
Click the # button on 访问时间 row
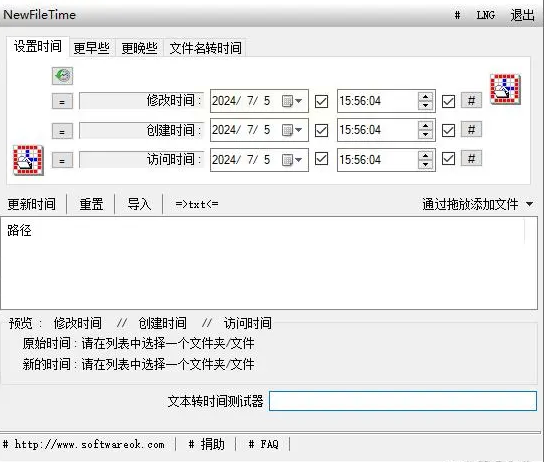pos(471,159)
